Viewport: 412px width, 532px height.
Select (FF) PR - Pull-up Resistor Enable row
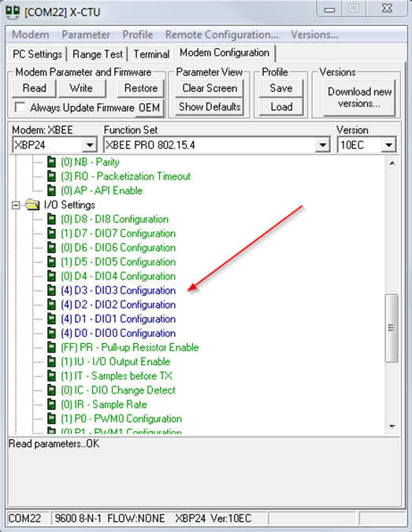point(130,347)
